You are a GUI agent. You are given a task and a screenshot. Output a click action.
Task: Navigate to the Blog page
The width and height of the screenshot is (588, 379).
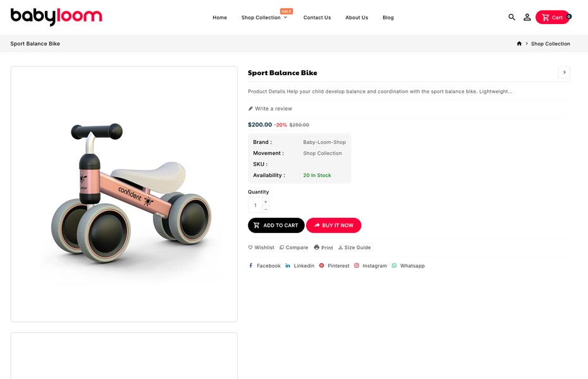pos(388,18)
